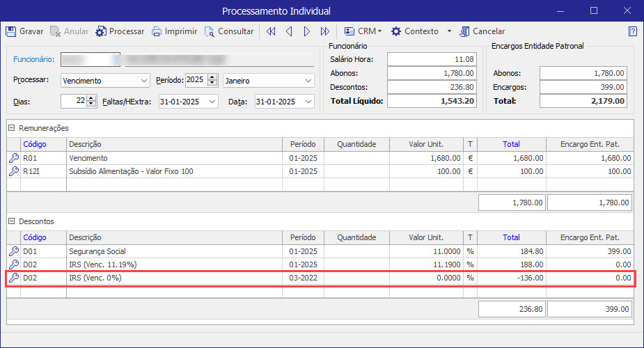Collapse the Remunerações section
This screenshot has width=644, height=348.
pyautogui.click(x=12, y=128)
